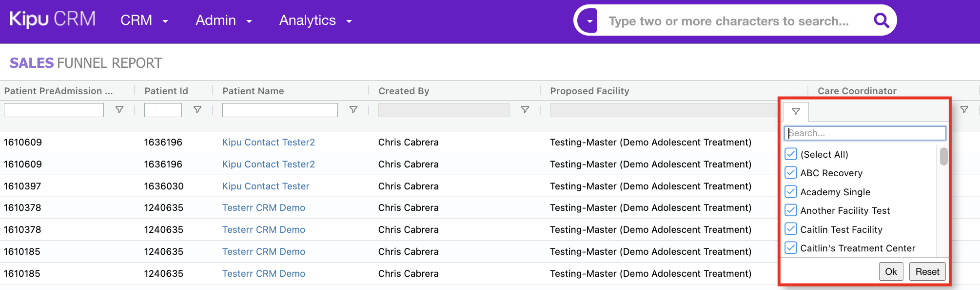Select the filter tab icon in popup
The height and width of the screenshot is (290, 980).
tap(796, 112)
